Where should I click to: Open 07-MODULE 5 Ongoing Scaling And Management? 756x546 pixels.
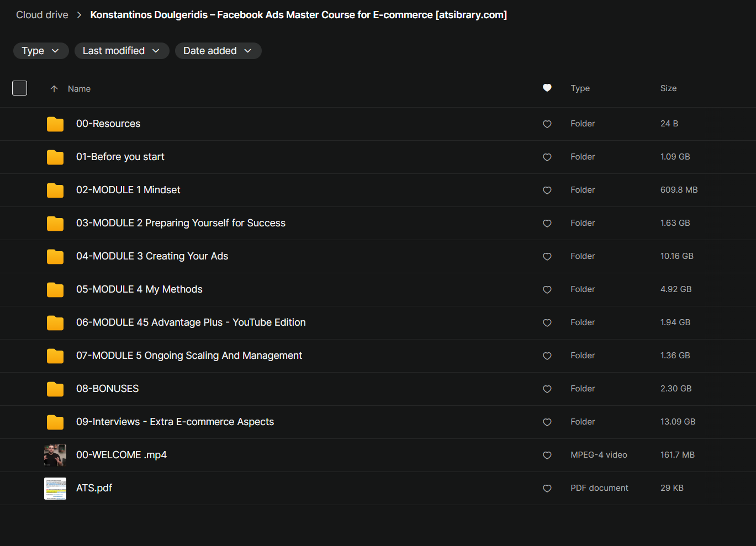click(x=189, y=356)
